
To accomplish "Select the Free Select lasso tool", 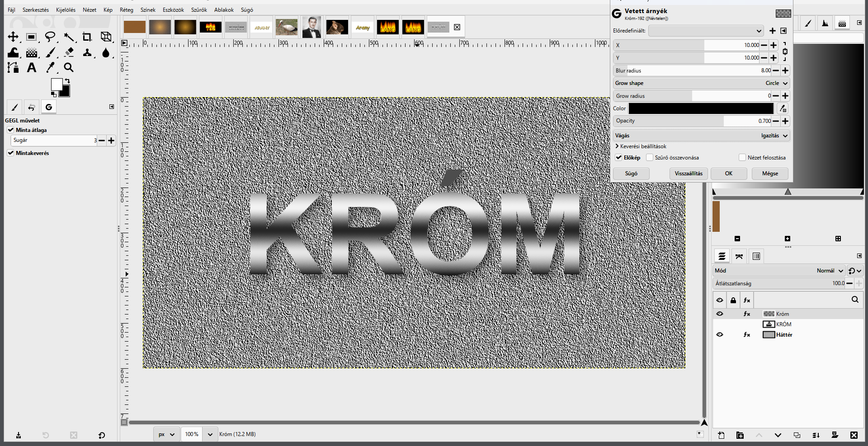I will pos(50,37).
